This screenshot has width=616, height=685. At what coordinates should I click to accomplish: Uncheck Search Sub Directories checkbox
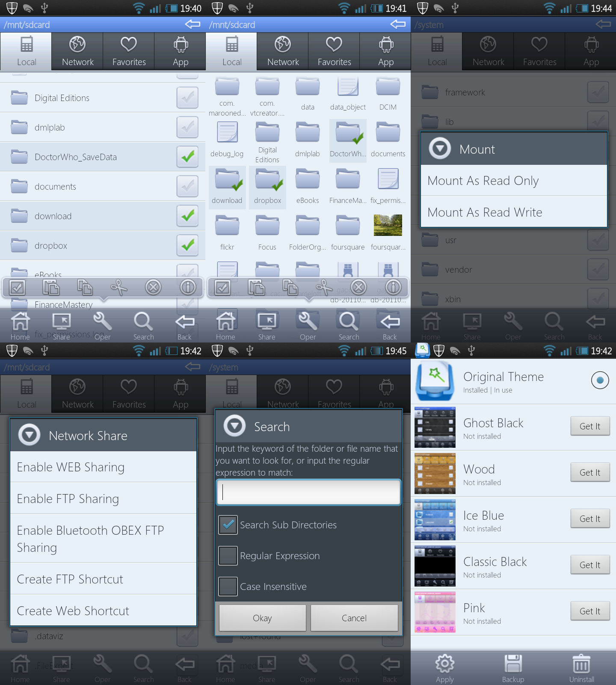point(228,525)
